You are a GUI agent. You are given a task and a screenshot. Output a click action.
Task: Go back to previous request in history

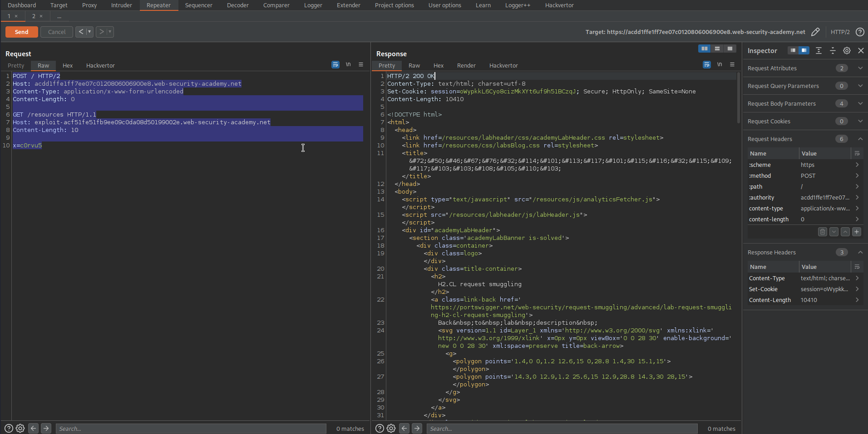(81, 32)
